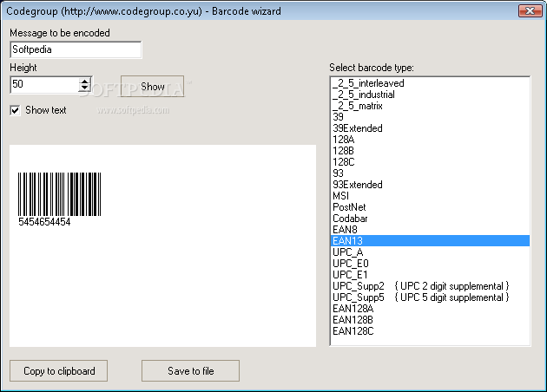
Task: Select UPC_A barcode type
Action: (x=430, y=252)
